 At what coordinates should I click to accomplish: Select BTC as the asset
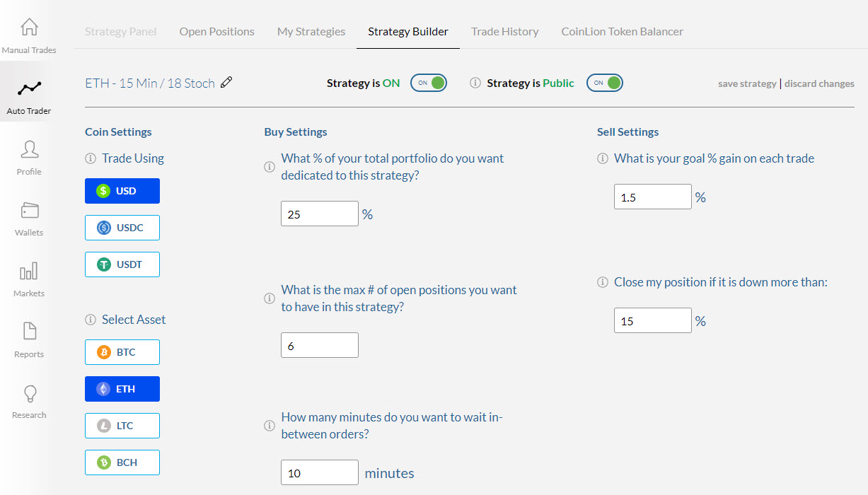pyautogui.click(x=122, y=352)
